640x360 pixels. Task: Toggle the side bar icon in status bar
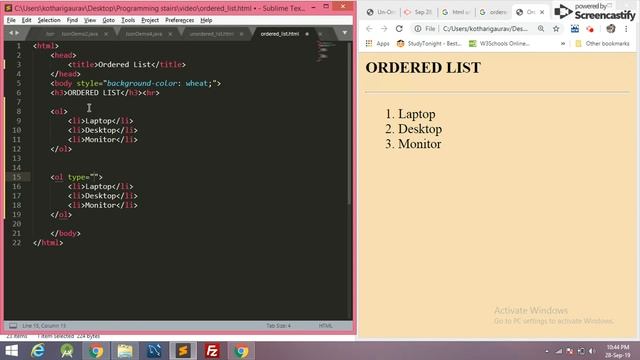coord(13,326)
